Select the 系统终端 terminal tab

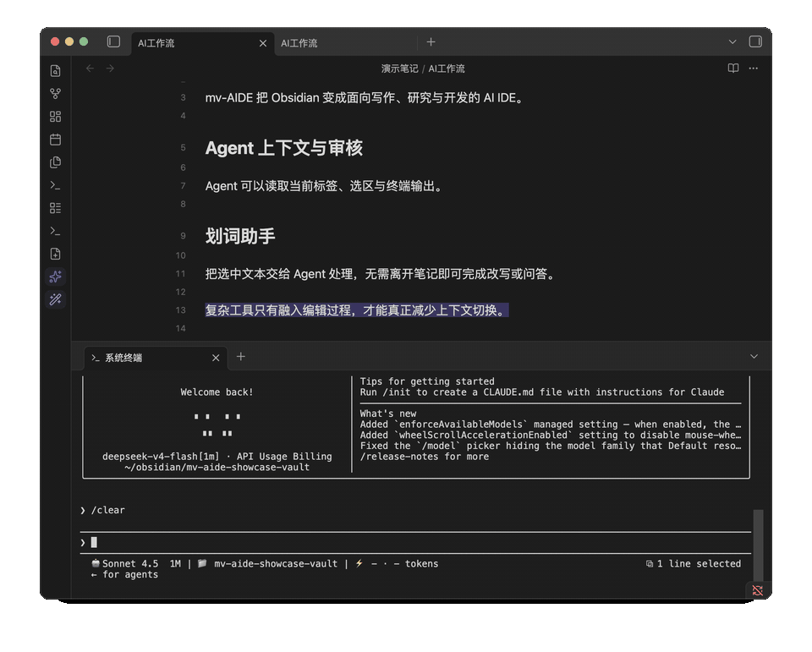(x=156, y=358)
